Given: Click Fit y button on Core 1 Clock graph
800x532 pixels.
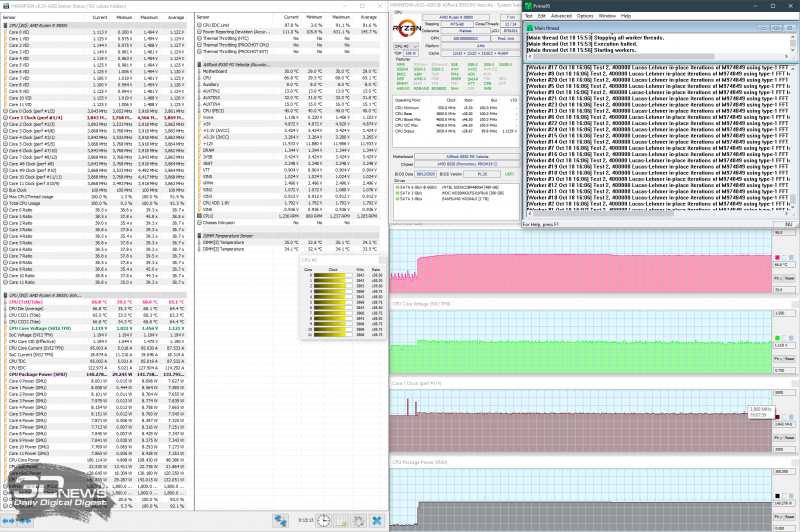Looking at the screenshot, I should (778, 438).
